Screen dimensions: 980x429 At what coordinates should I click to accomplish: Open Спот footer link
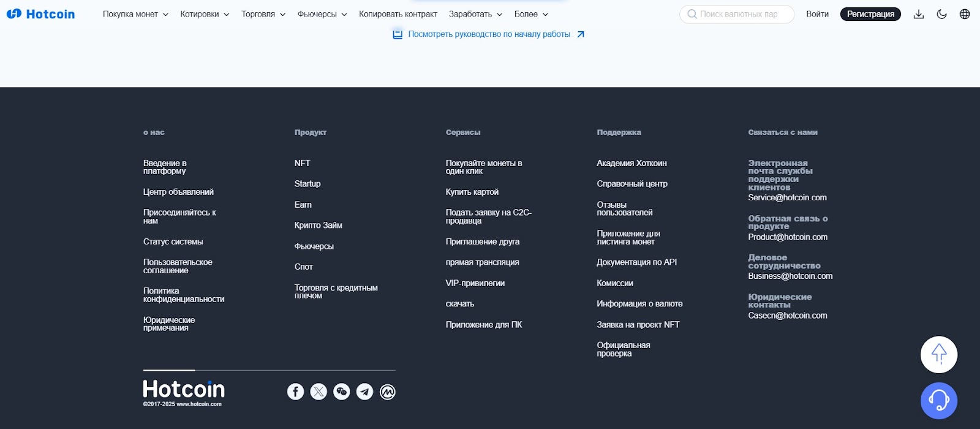pos(303,267)
